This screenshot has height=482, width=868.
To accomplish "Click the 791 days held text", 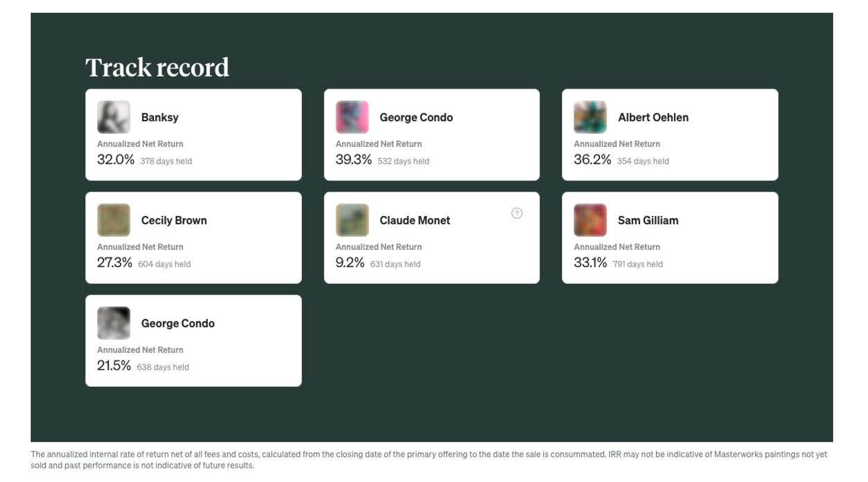I will point(637,264).
